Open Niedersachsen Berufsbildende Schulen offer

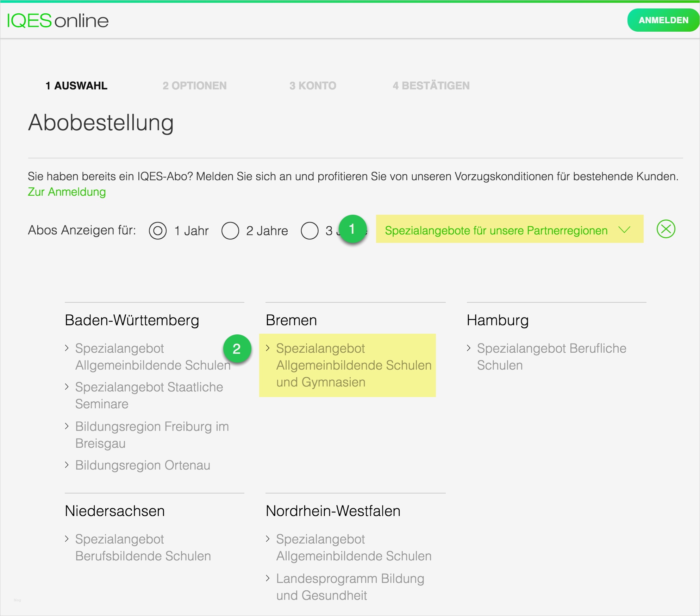[143, 547]
